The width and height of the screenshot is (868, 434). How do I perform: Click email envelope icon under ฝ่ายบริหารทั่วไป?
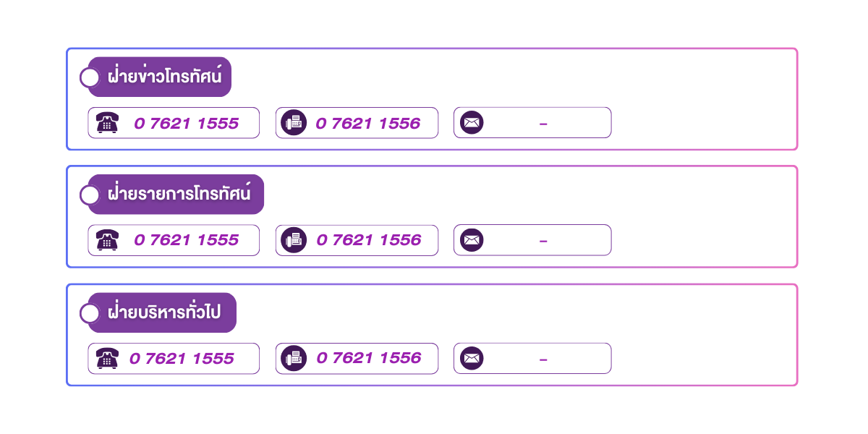tap(472, 358)
